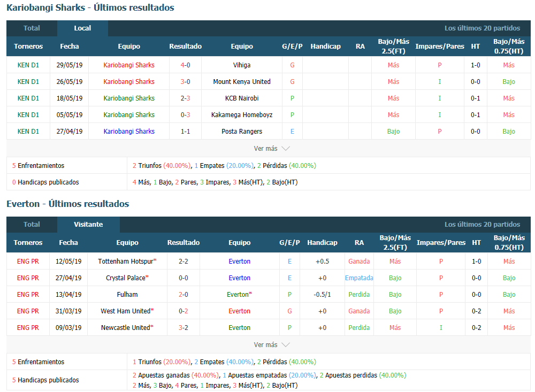
Task: Select Local tab in Kariobangi Sharks table
Action: (x=82, y=28)
